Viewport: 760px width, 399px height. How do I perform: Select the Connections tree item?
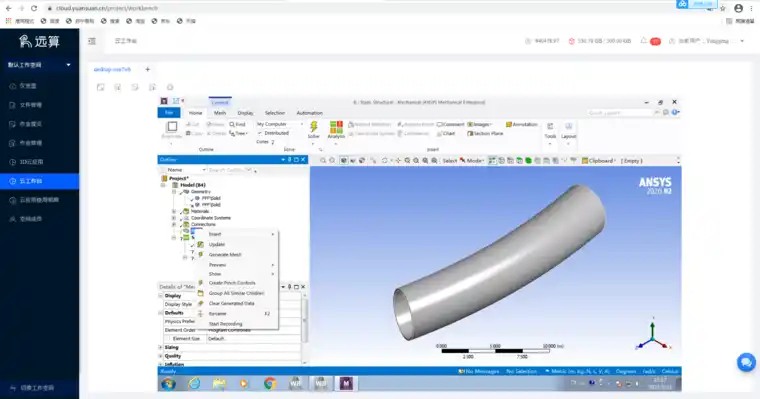click(x=203, y=224)
